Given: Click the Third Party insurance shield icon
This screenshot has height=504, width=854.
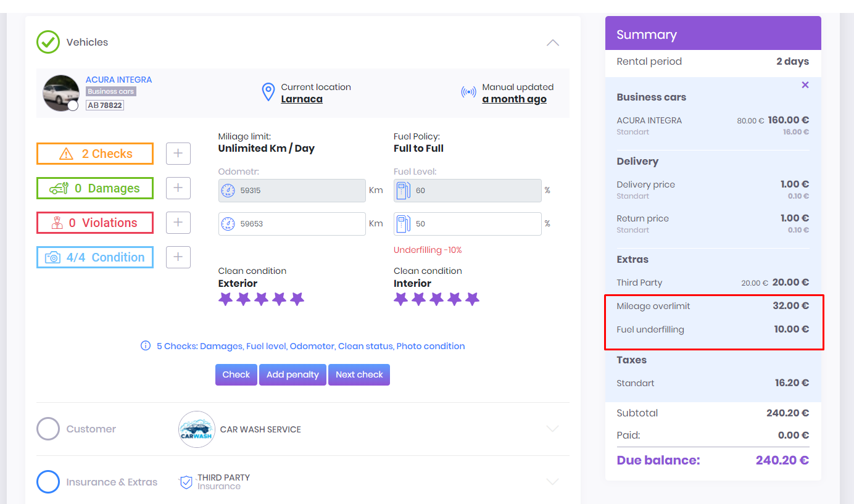Looking at the screenshot, I should (186, 482).
